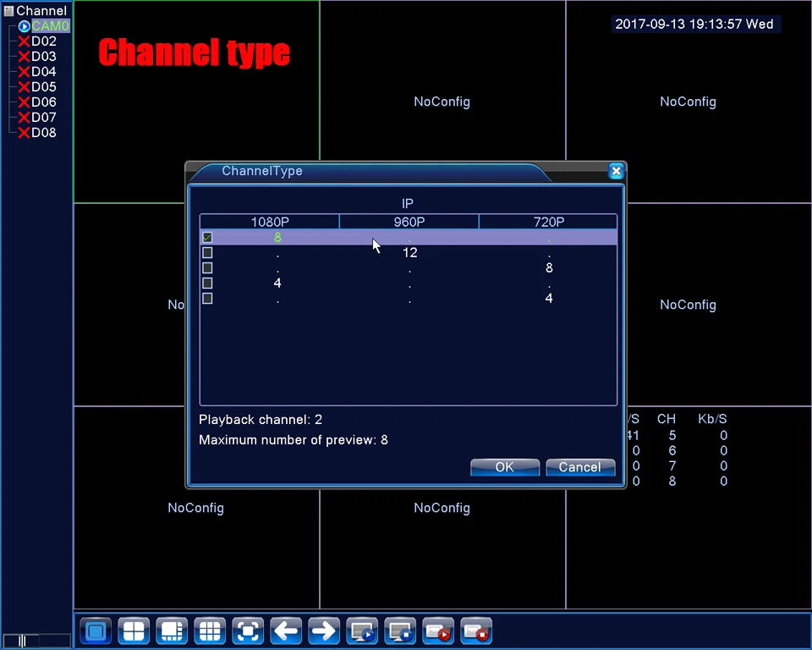Click the 'Playback channel: 2' label
Image resolution: width=812 pixels, height=650 pixels.
click(261, 419)
